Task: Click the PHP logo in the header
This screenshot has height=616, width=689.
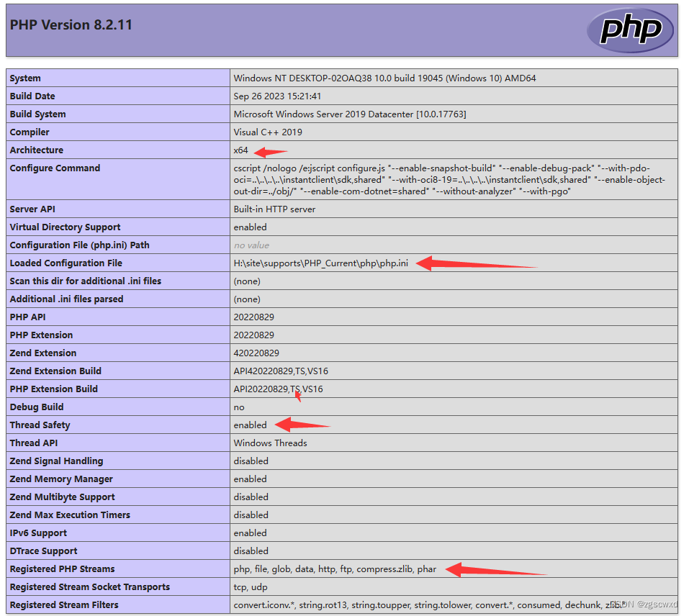Action: pyautogui.click(x=630, y=30)
